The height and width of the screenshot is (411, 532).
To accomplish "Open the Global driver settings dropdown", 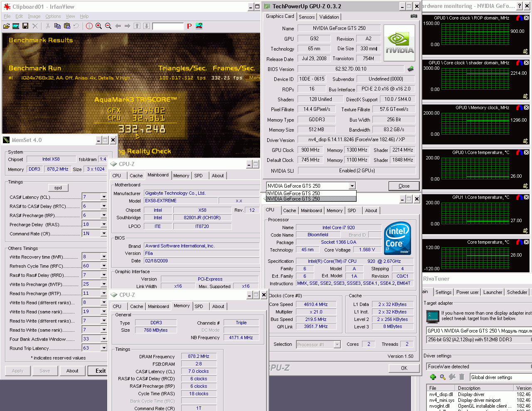I will [x=500, y=377].
